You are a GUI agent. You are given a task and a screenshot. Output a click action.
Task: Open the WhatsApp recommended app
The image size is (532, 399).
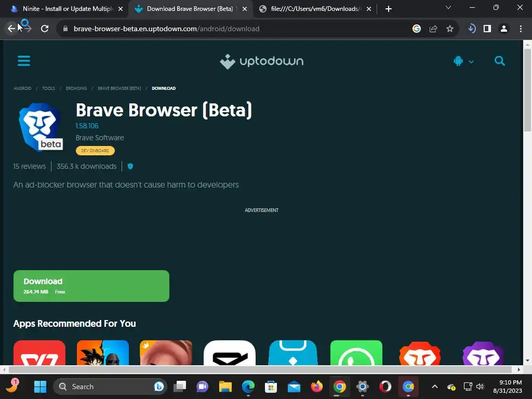pyautogui.click(x=356, y=353)
